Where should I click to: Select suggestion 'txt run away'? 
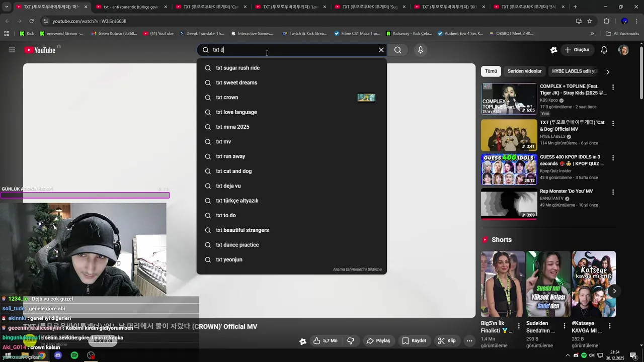[292, 156]
